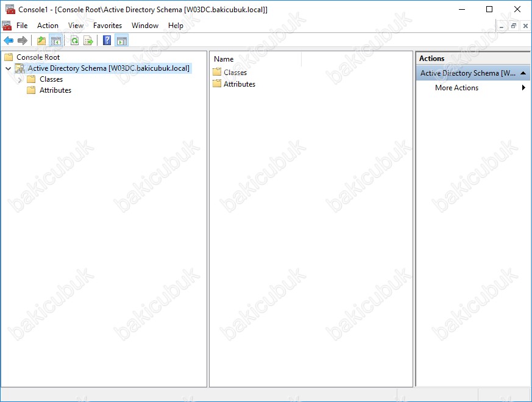Screen dimensions: 532x402
Task: Open More Actions submenu arrow
Action: pos(523,88)
